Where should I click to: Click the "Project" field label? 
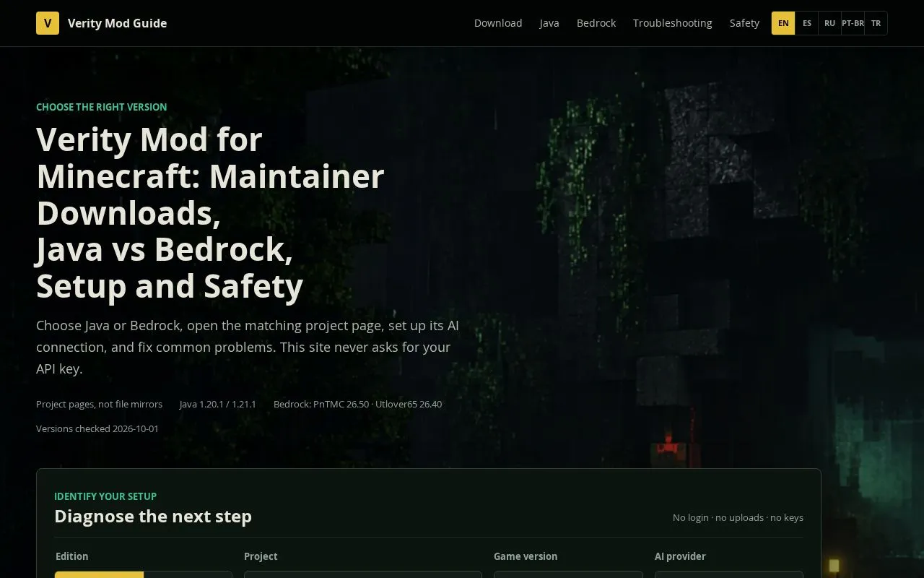click(x=261, y=556)
